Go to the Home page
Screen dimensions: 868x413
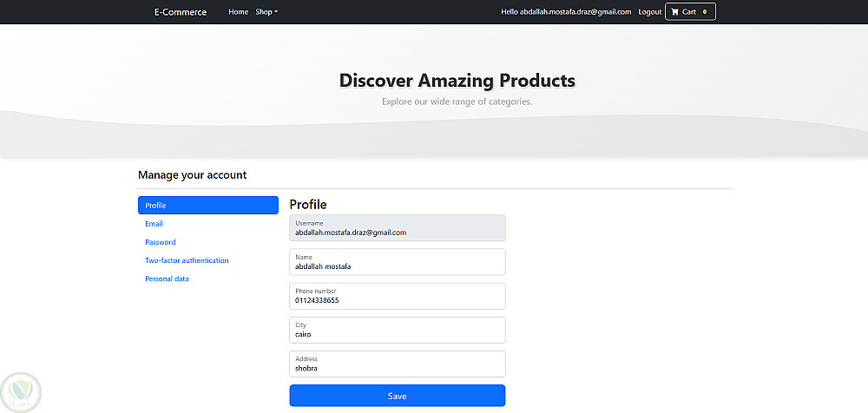pos(238,12)
